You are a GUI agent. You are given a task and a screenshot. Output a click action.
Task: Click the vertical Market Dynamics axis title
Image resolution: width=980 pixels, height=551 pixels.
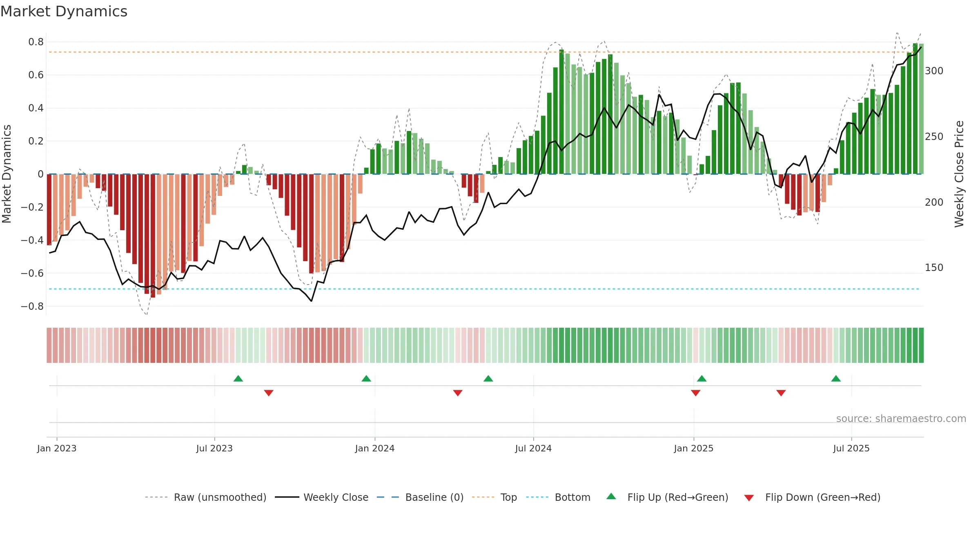click(x=7, y=174)
